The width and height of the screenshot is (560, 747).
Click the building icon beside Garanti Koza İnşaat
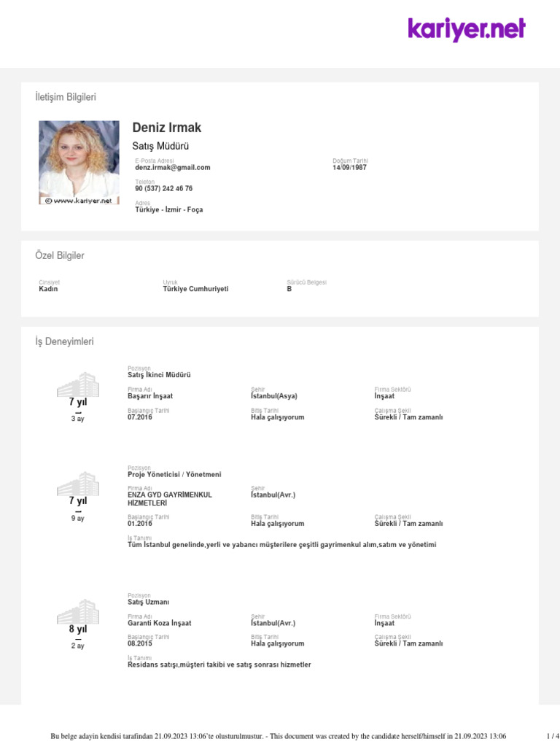(x=78, y=611)
